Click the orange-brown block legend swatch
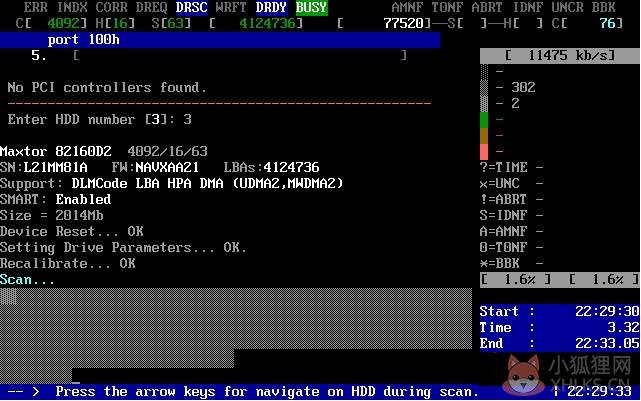This screenshot has width=641, height=401. click(484, 136)
